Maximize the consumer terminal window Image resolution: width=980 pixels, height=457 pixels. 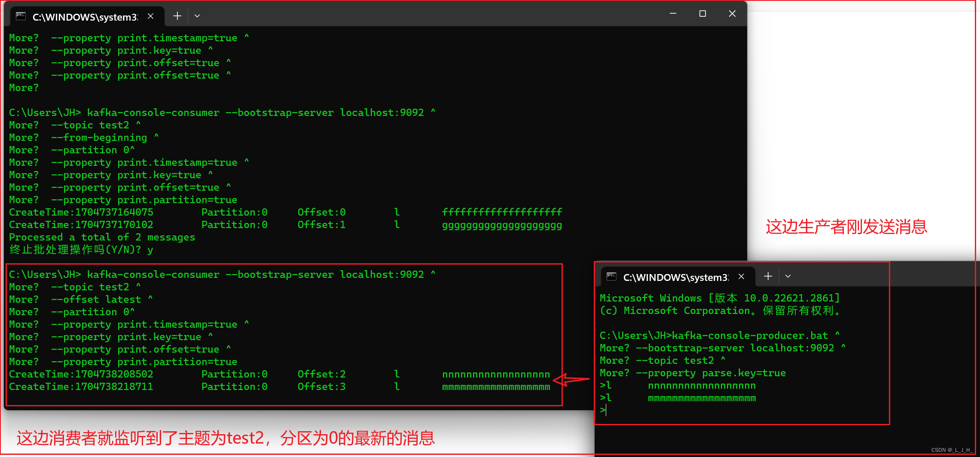(x=703, y=14)
